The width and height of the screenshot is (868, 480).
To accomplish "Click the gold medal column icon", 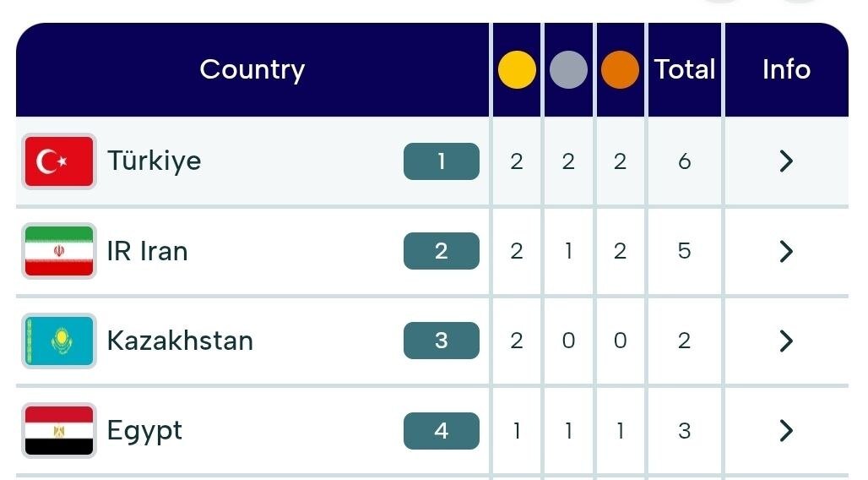I will [x=517, y=70].
